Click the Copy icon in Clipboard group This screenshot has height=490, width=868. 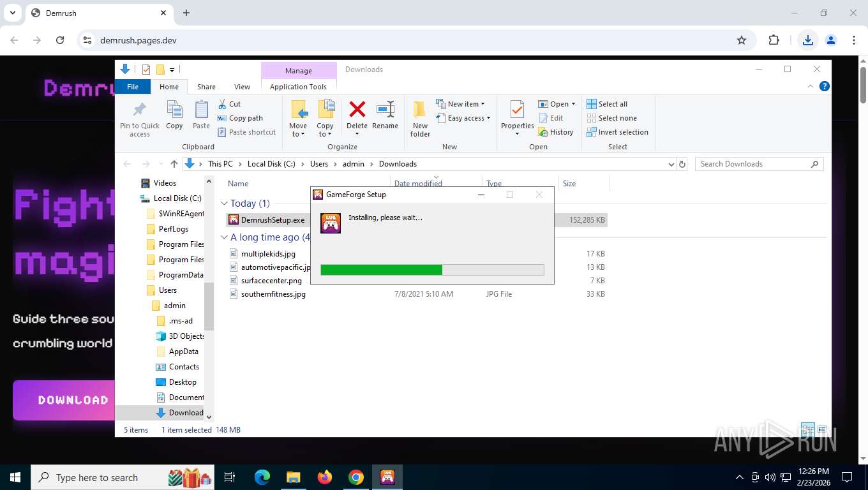point(174,115)
